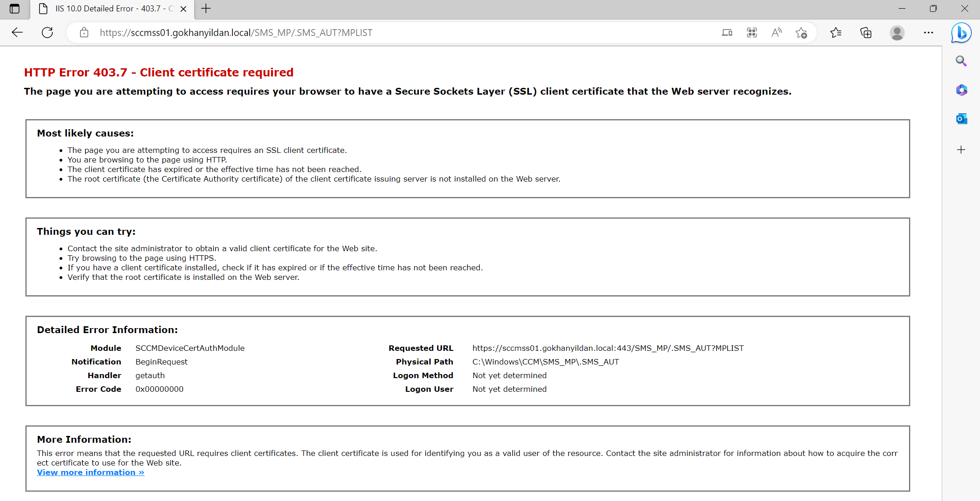Click the SCCMDeviceCertAuthModule module value
Viewport: 980px width, 501px height.
pos(190,348)
